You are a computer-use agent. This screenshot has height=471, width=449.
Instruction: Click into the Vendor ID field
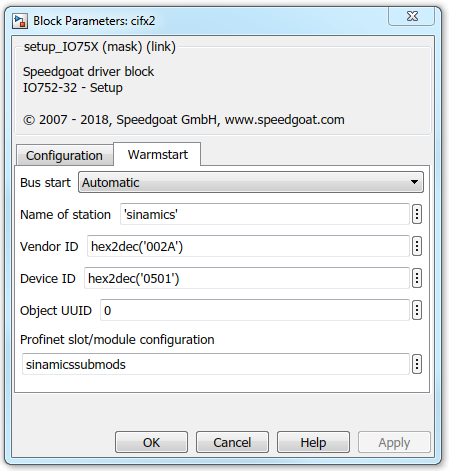point(248,246)
